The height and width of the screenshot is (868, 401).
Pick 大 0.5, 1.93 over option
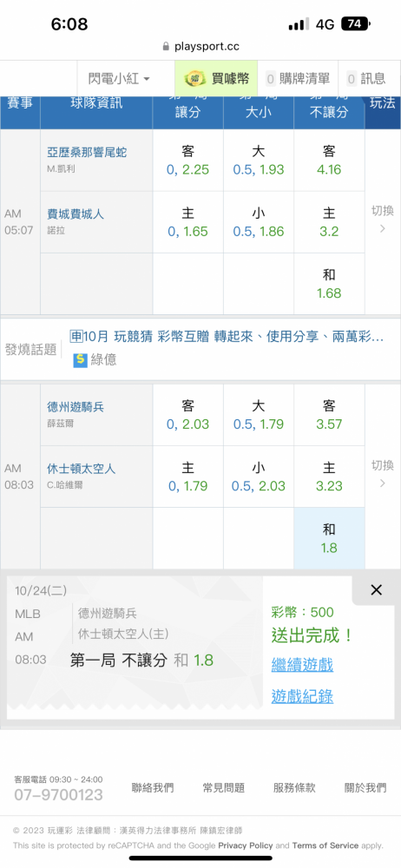[x=258, y=161]
